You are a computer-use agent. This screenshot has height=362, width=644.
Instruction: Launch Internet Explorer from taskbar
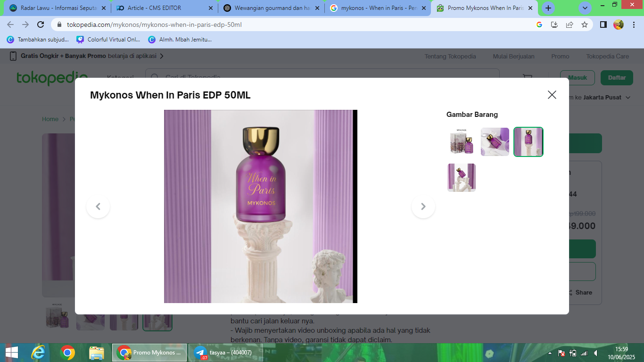38,353
